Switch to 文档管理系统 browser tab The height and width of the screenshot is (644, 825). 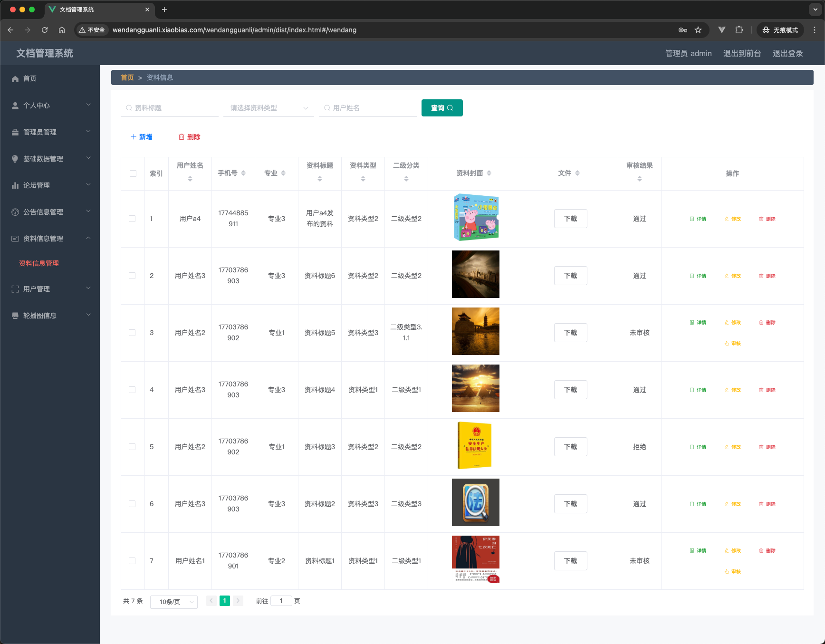(x=99, y=10)
